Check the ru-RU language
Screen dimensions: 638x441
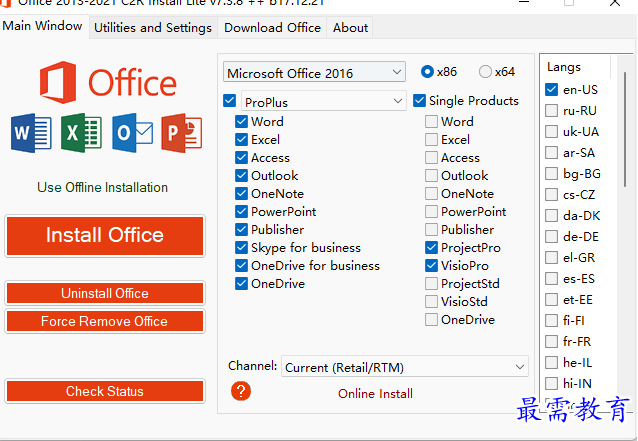tap(551, 110)
